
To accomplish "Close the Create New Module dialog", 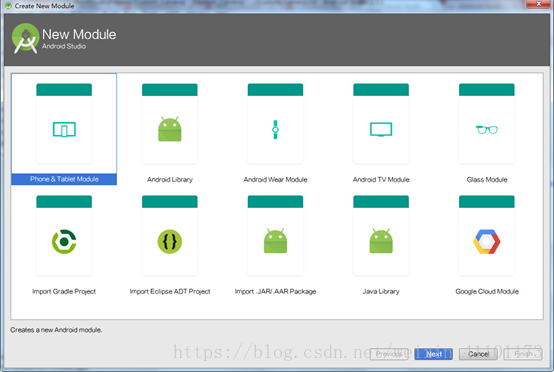I will pyautogui.click(x=539, y=4).
